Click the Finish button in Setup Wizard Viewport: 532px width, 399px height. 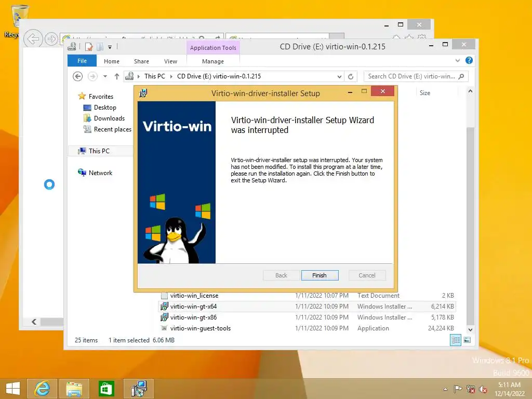[320, 275]
